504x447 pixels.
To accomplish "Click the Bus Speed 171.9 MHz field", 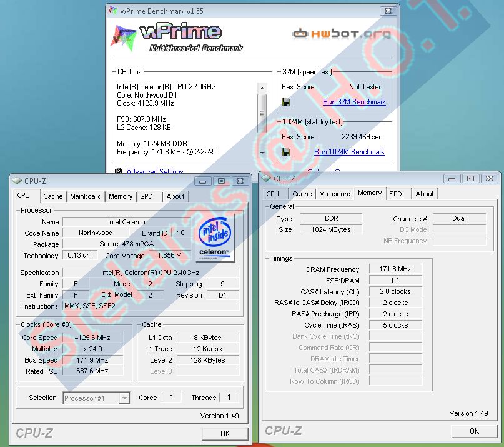I will coord(92,360).
